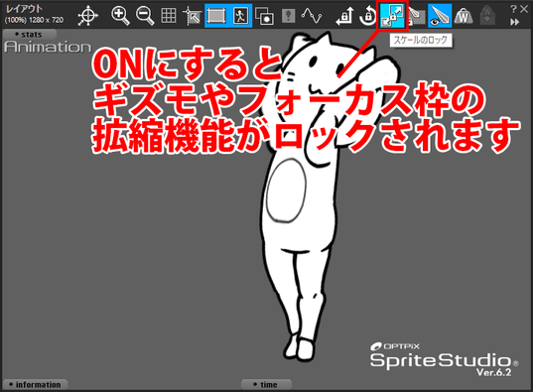Toggle the canvas frame display button

pyautogui.click(x=216, y=16)
